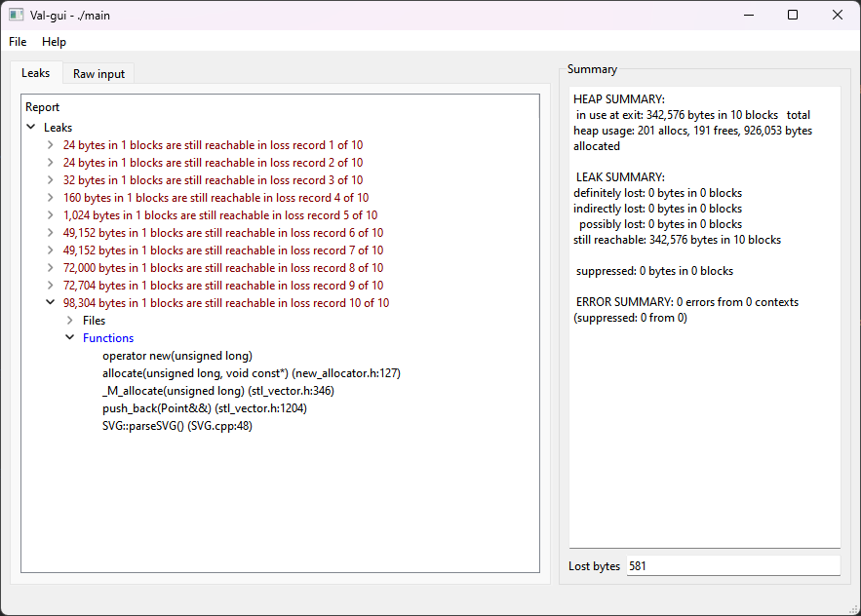This screenshot has height=616, width=861.
Task: Close the Val-gui window
Action: 838,15
